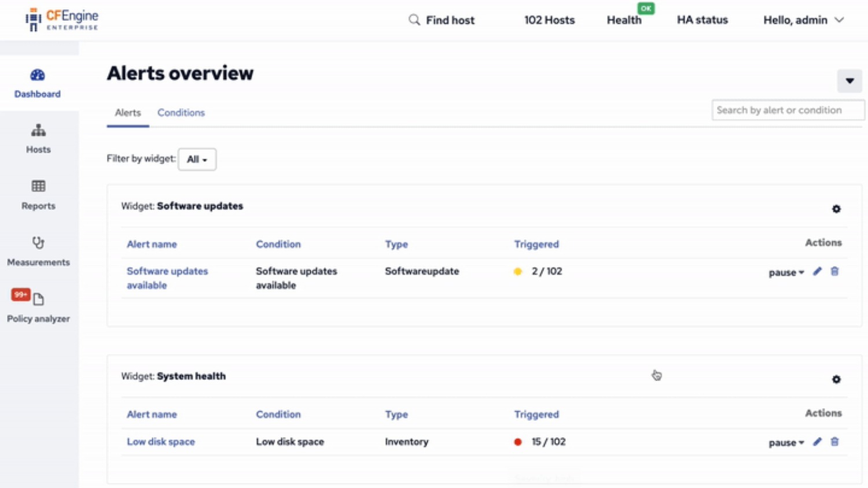Click the Alerts overview page title

coord(180,73)
